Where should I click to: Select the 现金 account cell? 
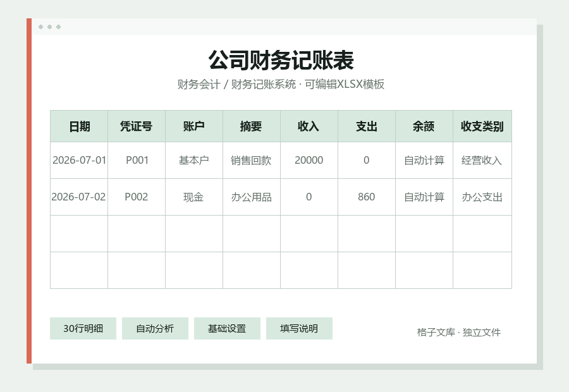pos(194,197)
